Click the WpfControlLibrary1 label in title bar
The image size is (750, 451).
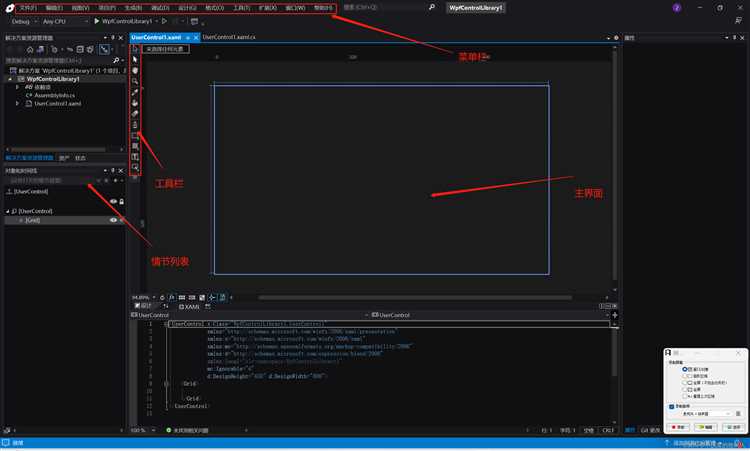pos(475,8)
